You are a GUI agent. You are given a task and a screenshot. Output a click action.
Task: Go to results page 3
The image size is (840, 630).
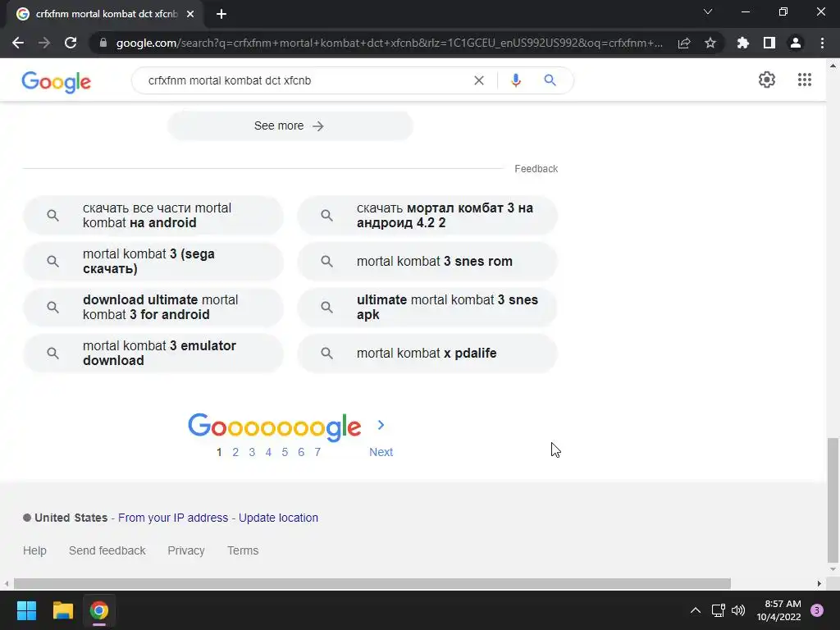pos(252,452)
